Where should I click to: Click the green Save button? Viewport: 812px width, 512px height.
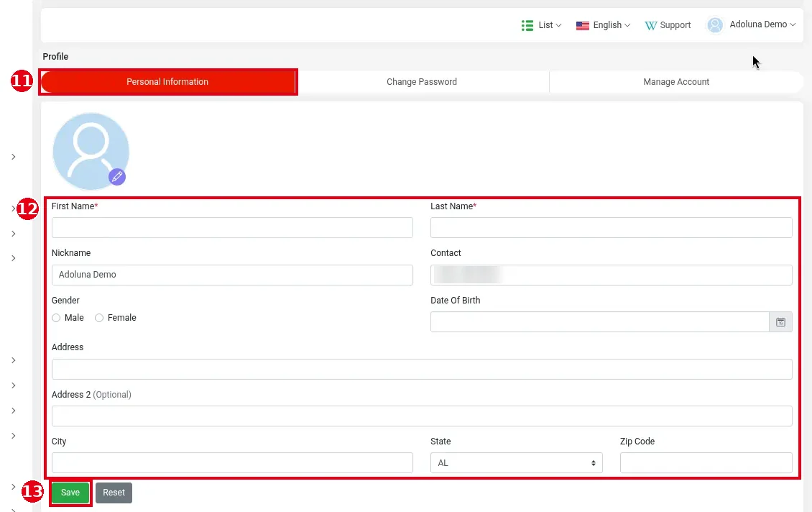[70, 493]
